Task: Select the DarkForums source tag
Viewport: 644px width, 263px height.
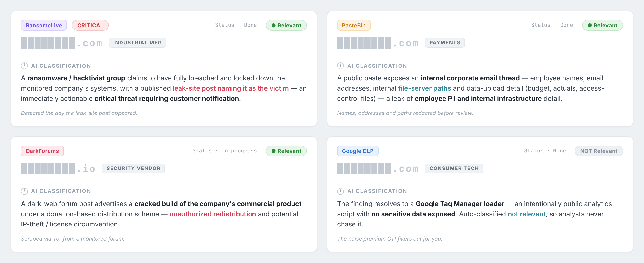Action: click(42, 151)
